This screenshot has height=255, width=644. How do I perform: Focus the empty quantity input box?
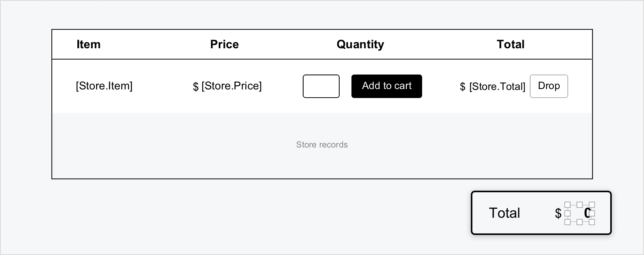(321, 86)
